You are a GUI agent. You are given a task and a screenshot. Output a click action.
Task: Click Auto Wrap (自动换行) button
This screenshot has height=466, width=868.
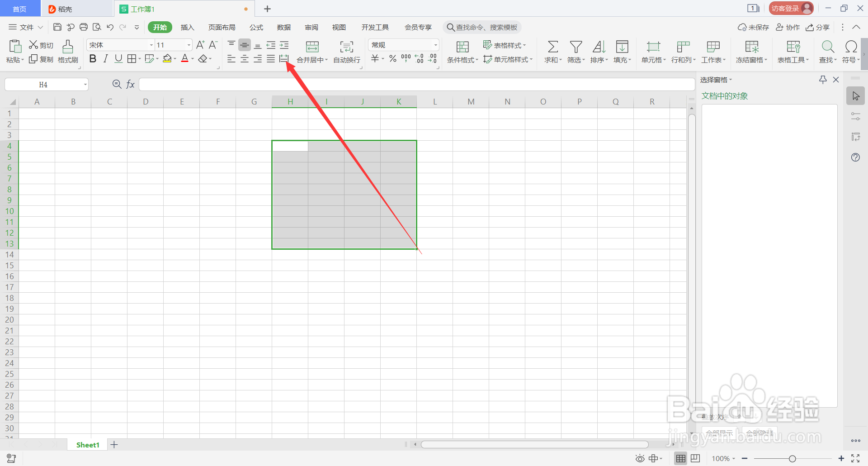point(347,52)
